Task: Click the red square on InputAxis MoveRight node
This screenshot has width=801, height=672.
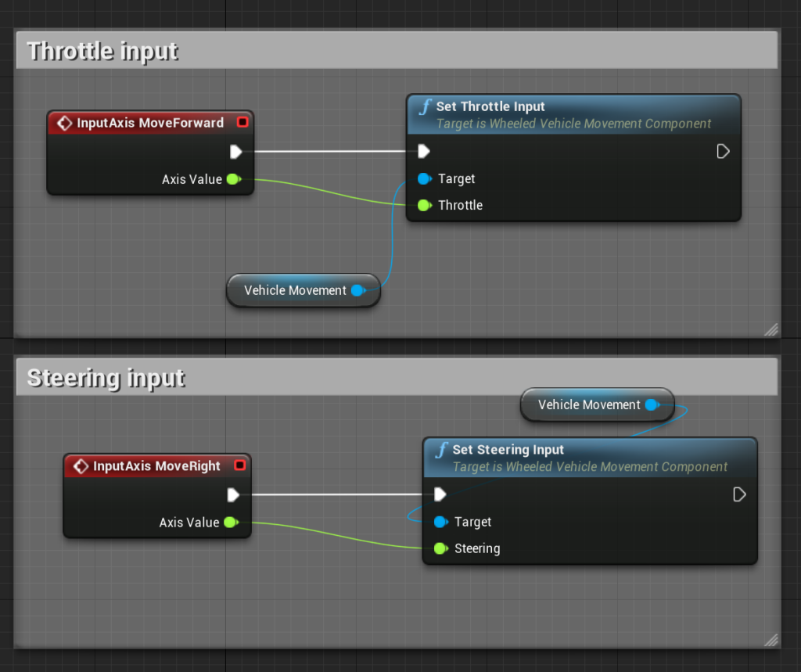Action: pos(240,465)
